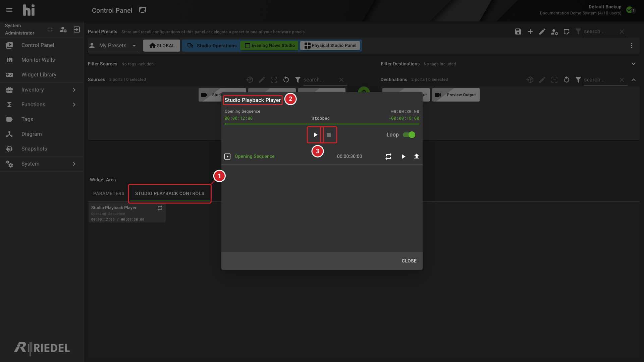Expand the Inventory sidebar section

coord(42,90)
